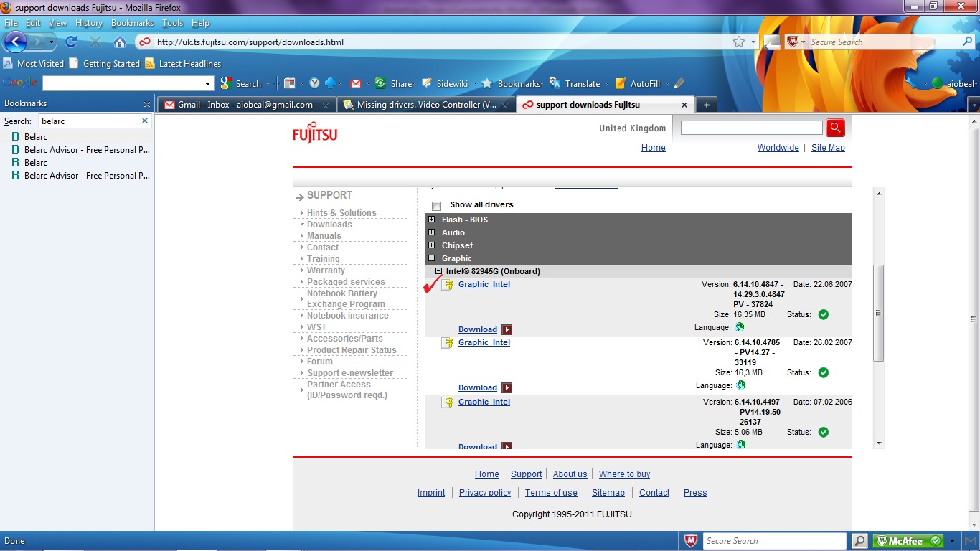Click the highlighter pen icon in Google toolbar
This screenshot has height=551, width=980.
pos(679,83)
